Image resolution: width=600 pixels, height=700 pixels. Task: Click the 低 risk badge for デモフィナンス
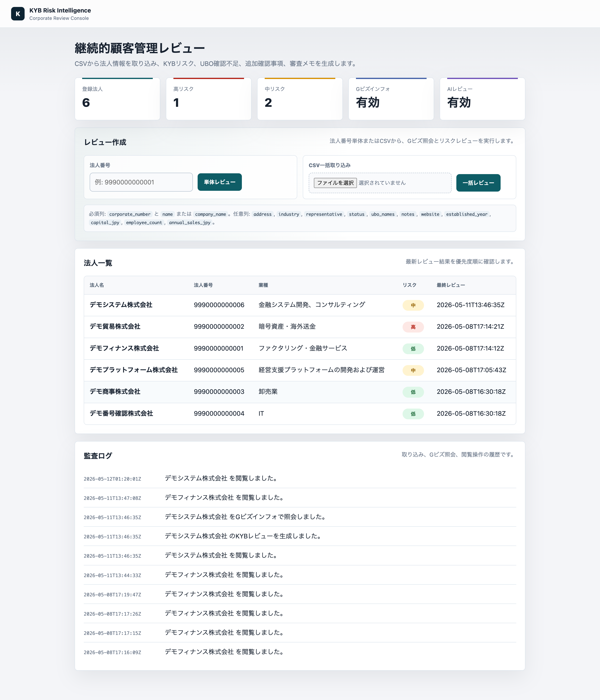click(413, 349)
